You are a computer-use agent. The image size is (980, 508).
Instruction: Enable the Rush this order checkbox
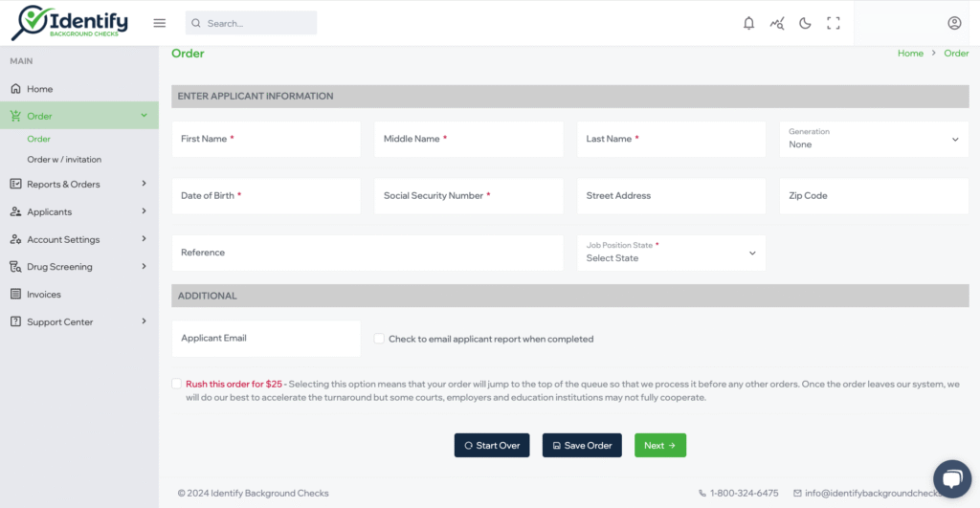pos(176,384)
